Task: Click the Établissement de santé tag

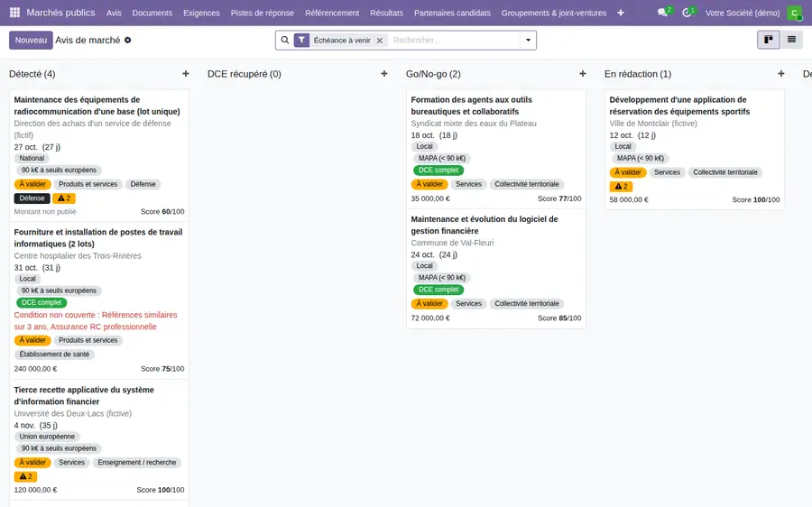Action: pyautogui.click(x=54, y=355)
